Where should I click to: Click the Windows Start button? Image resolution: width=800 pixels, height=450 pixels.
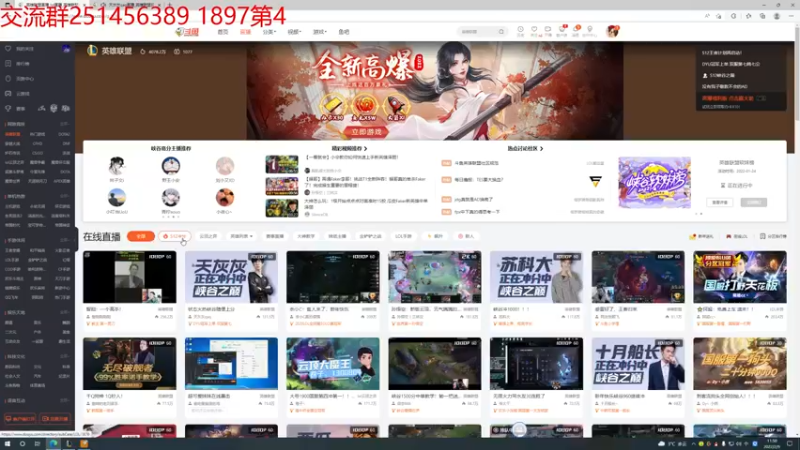tap(7, 444)
